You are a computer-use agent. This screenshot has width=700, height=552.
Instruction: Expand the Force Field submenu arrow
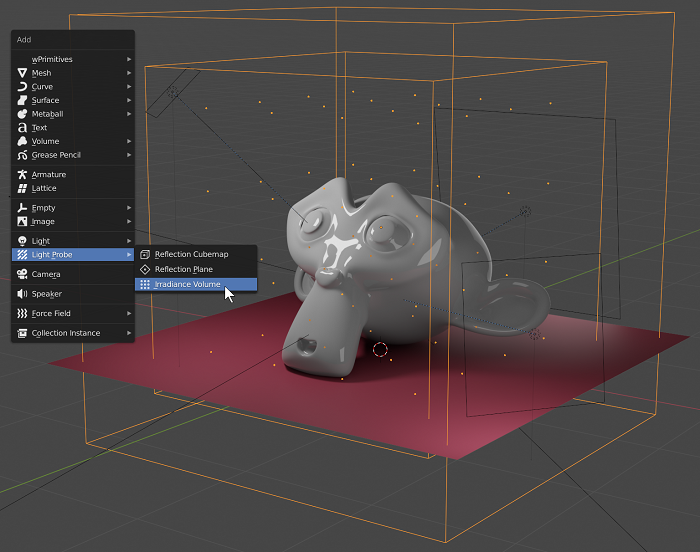[129, 314]
